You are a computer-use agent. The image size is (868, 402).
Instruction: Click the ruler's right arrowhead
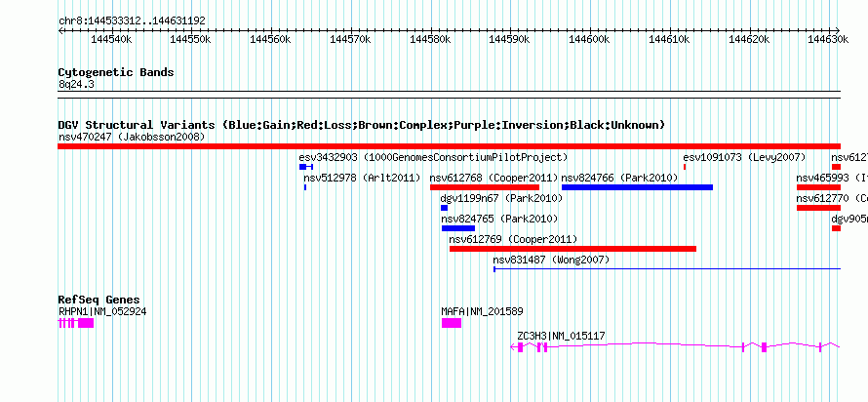tap(838, 30)
